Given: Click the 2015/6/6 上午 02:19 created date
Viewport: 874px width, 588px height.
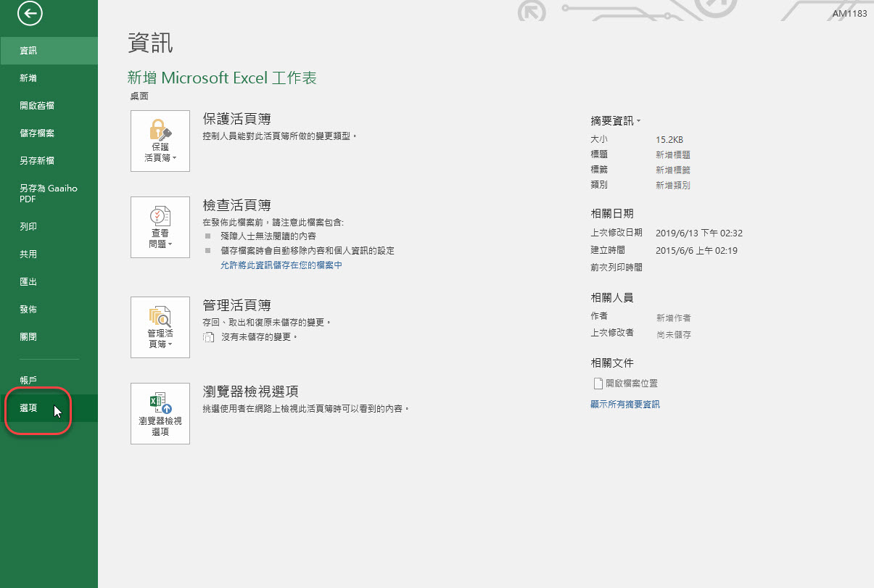Looking at the screenshot, I should coord(696,251).
